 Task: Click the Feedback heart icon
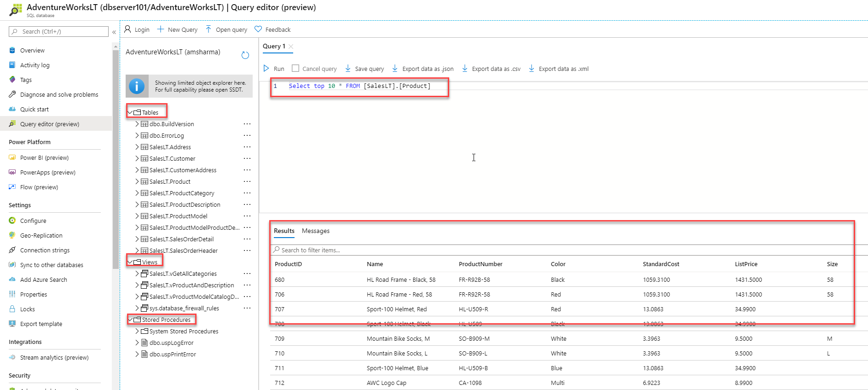click(x=258, y=29)
